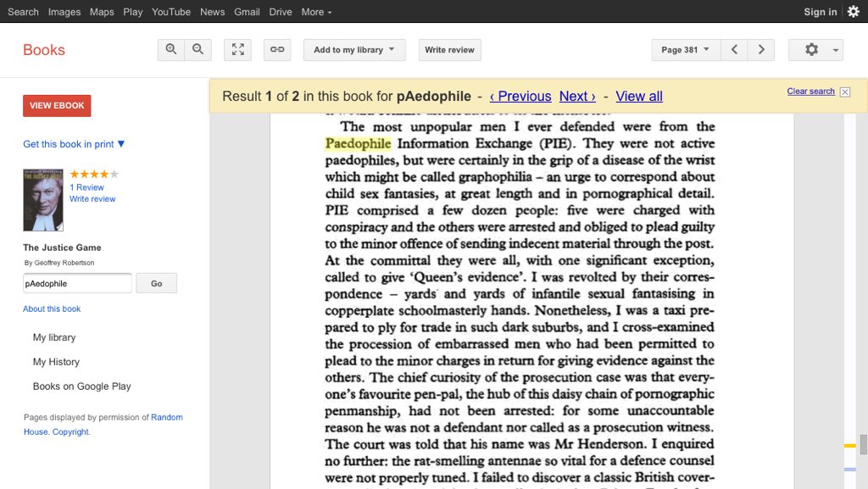868x489 pixels.
Task: Open Google account options gear in top bar
Action: (x=854, y=12)
